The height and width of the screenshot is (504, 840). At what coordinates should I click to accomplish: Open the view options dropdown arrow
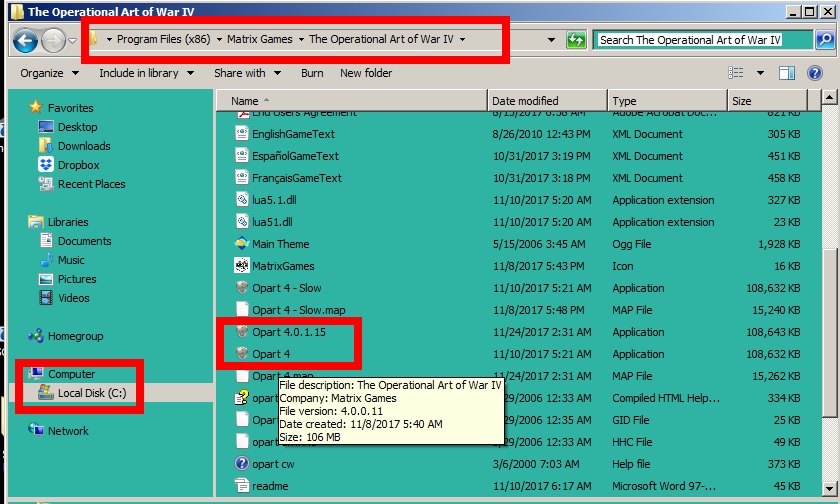(x=760, y=73)
